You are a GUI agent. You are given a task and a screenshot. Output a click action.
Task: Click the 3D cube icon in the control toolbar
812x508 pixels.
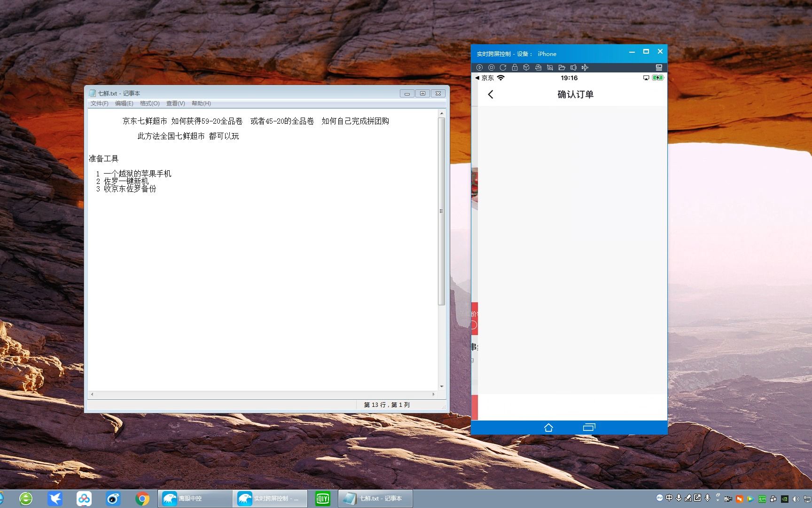point(526,67)
